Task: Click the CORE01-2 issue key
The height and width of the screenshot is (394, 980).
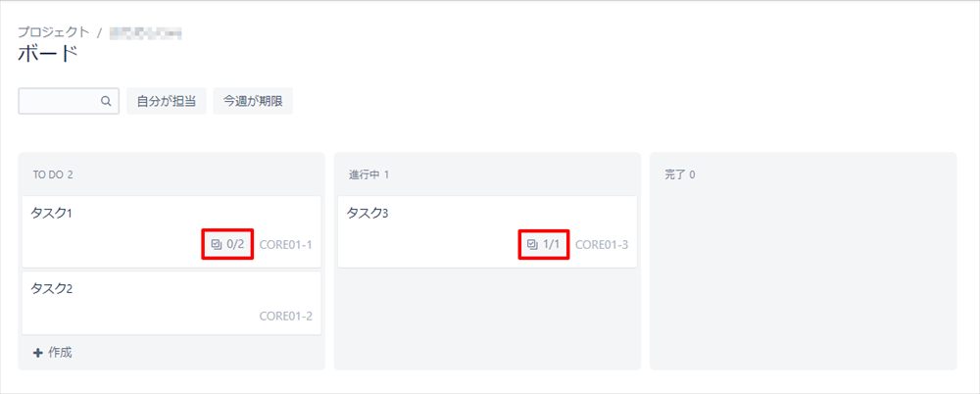Action: (285, 316)
